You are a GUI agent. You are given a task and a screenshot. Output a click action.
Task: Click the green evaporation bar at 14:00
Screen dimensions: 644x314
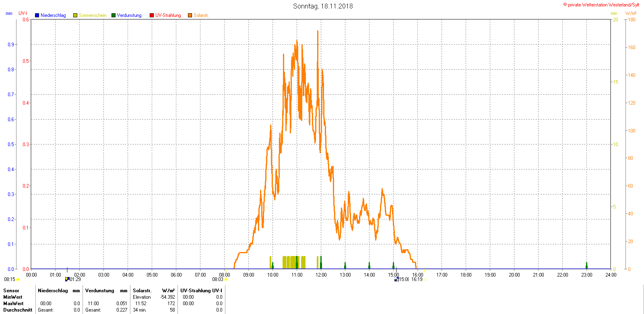369,265
